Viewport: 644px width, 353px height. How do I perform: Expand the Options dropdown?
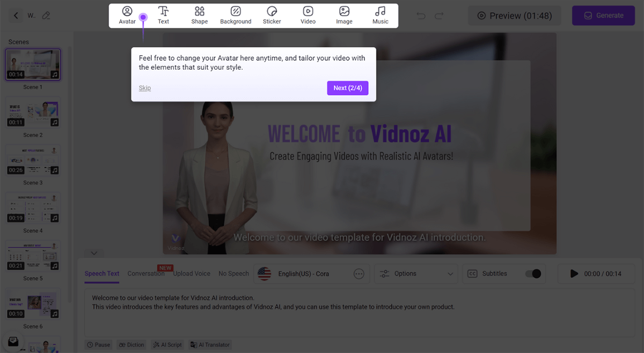(416, 274)
